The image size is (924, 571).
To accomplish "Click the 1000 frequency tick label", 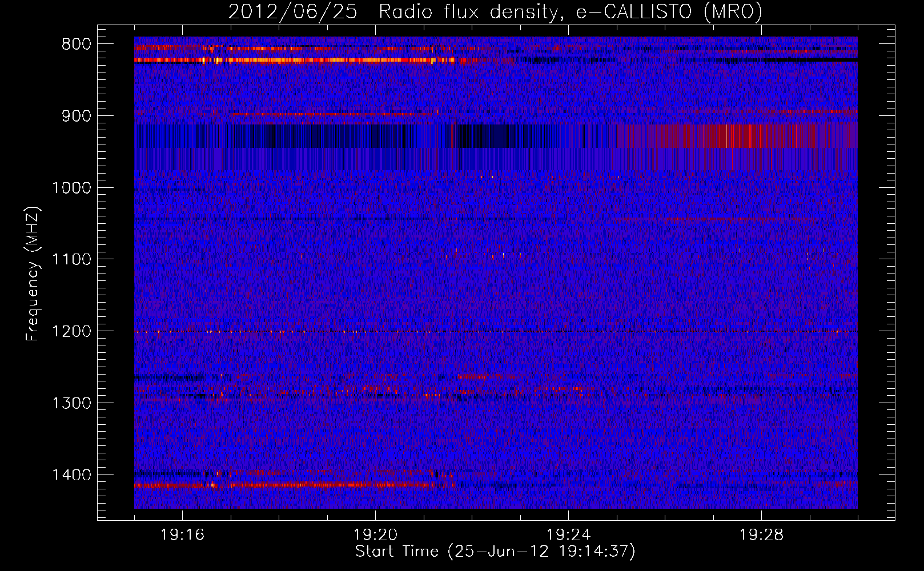I will pyautogui.click(x=71, y=188).
